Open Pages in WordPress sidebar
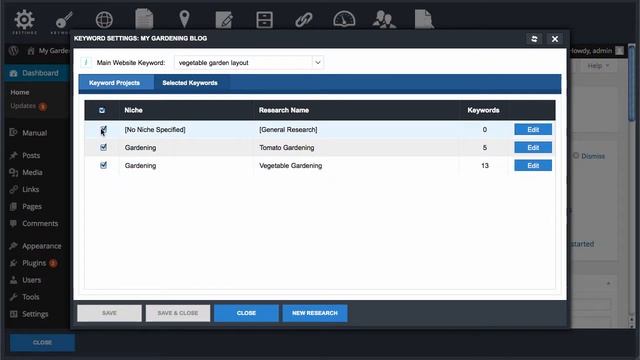This screenshot has width=640, height=360. pos(32,207)
